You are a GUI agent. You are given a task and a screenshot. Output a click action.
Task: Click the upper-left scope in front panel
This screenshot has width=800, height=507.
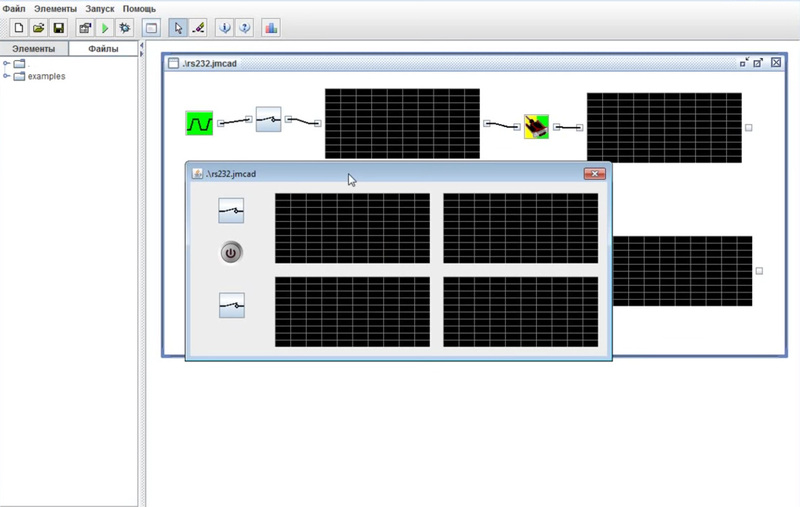(x=352, y=228)
